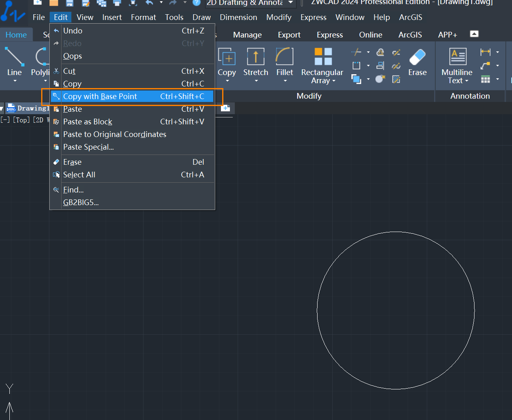
Task: Switch to the Home ribbon tab
Action: (16, 35)
